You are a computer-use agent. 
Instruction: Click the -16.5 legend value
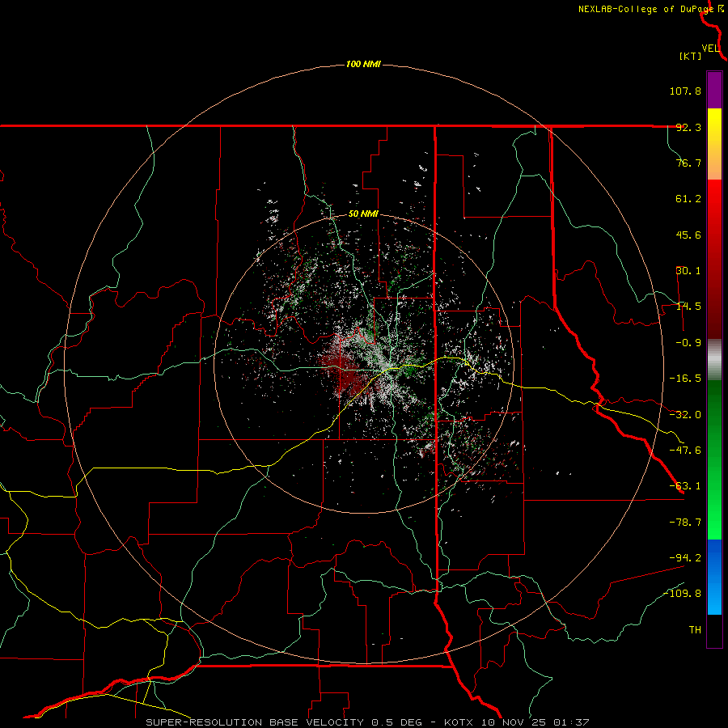pos(685,379)
